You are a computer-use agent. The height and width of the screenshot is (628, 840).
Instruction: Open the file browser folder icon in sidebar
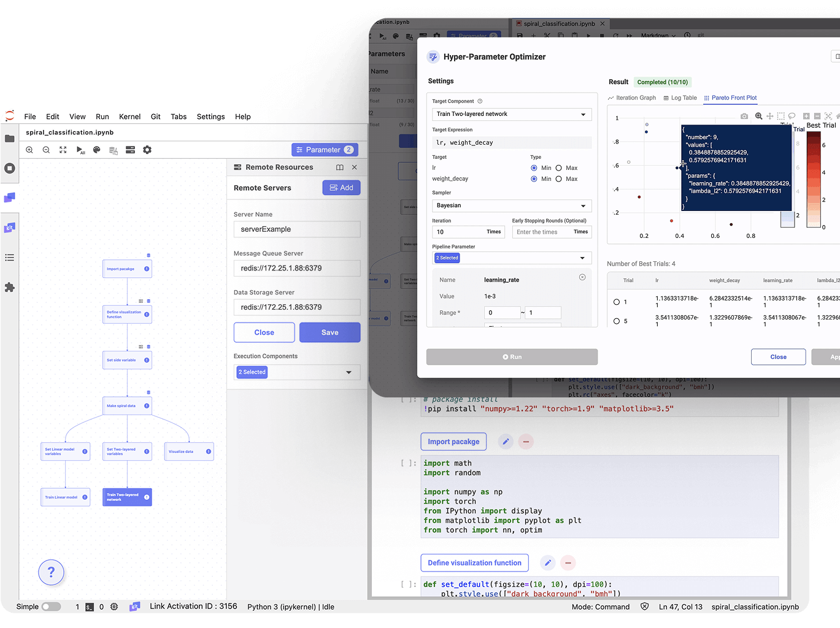10,139
